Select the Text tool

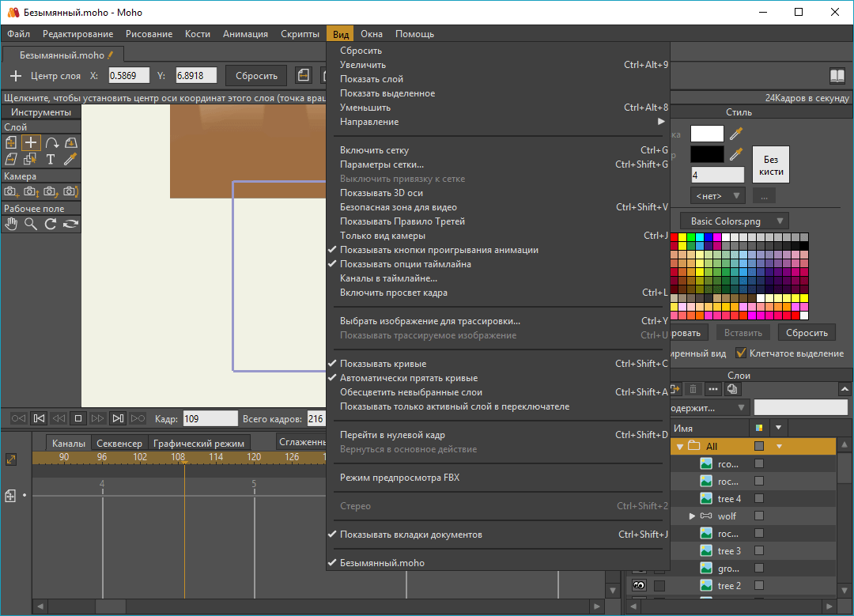click(51, 159)
